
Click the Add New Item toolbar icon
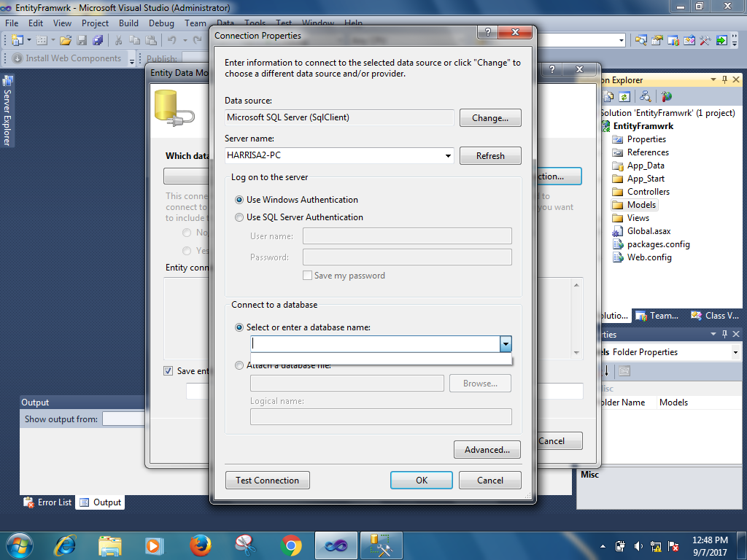(x=42, y=40)
